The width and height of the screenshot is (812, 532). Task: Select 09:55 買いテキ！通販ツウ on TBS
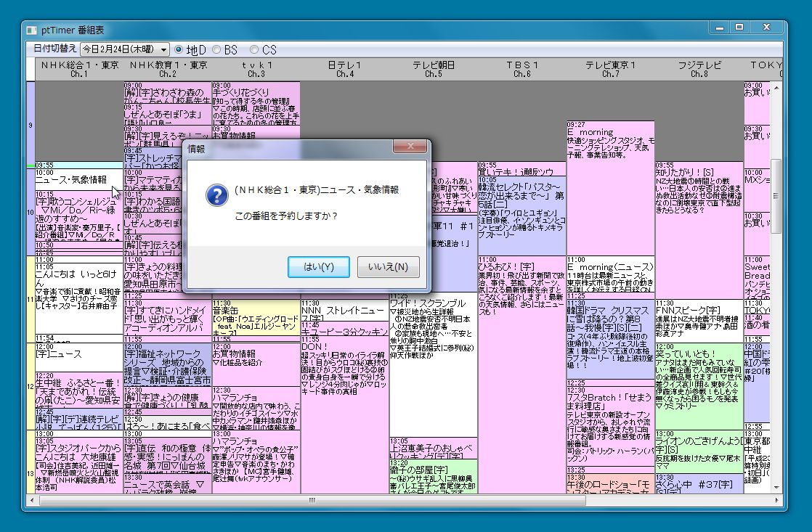tap(521, 168)
